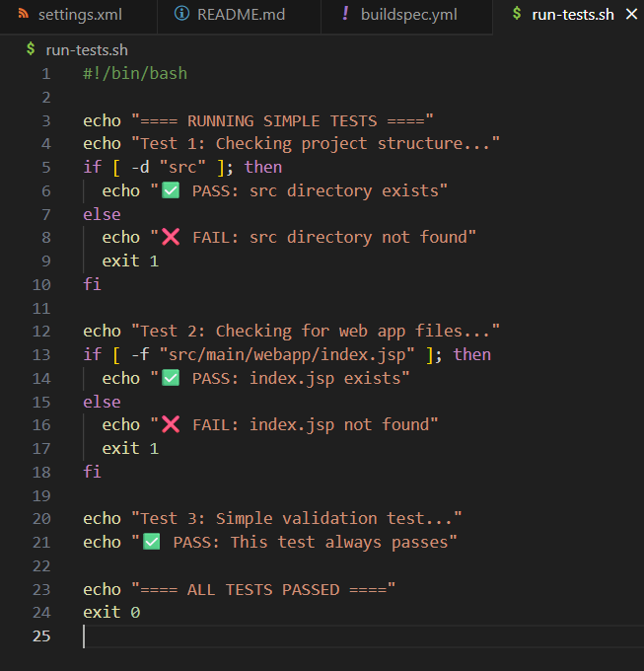Click the green check emoji on line 21
Viewport: 644px width, 671px height.
tap(152, 542)
